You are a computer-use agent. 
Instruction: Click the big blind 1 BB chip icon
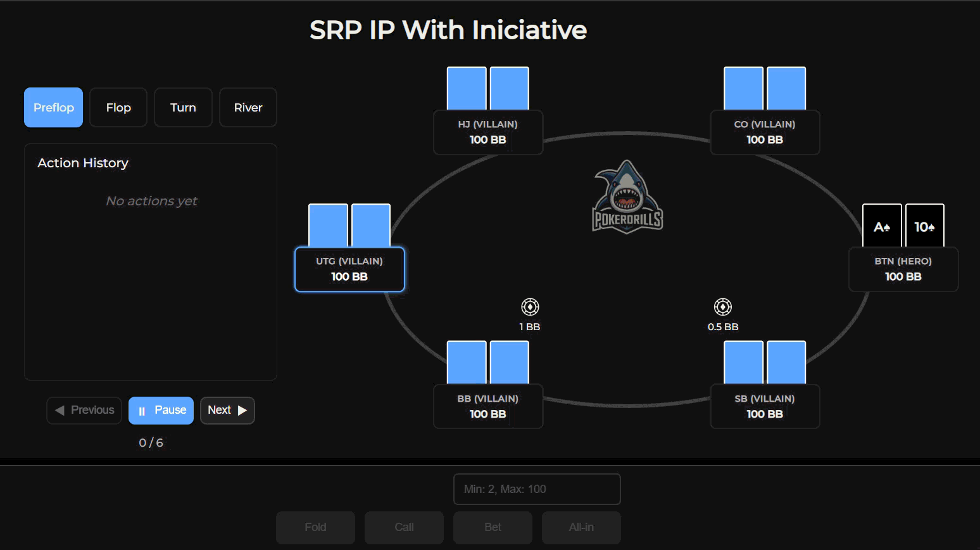click(530, 307)
